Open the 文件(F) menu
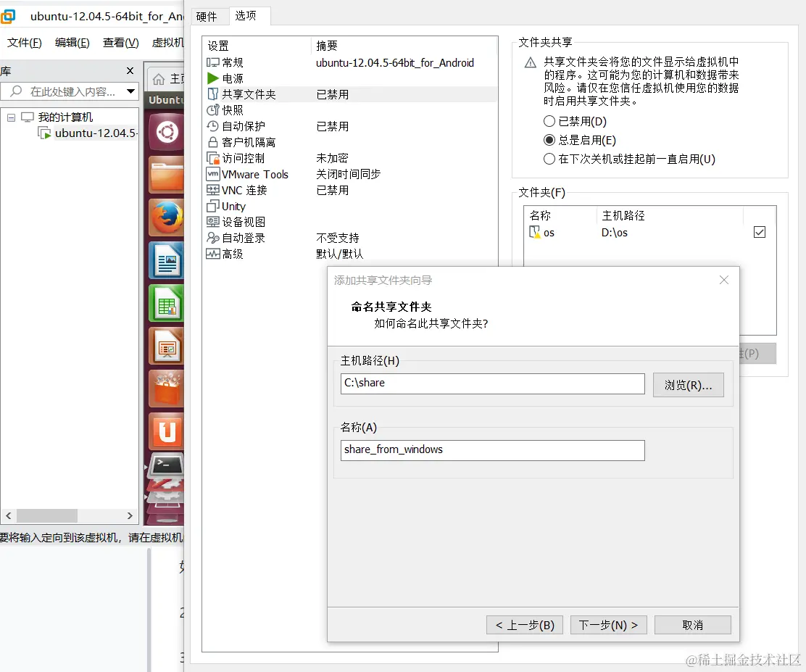 tap(24, 43)
